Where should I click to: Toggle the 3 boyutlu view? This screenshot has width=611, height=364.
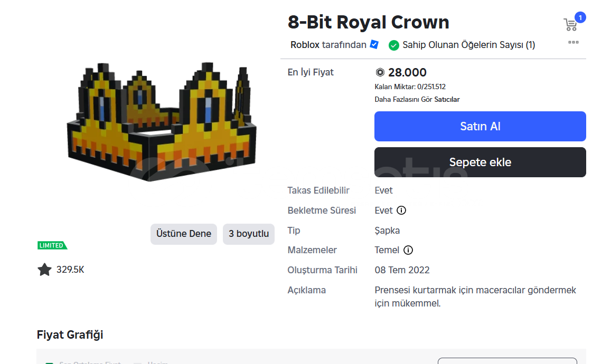point(249,234)
